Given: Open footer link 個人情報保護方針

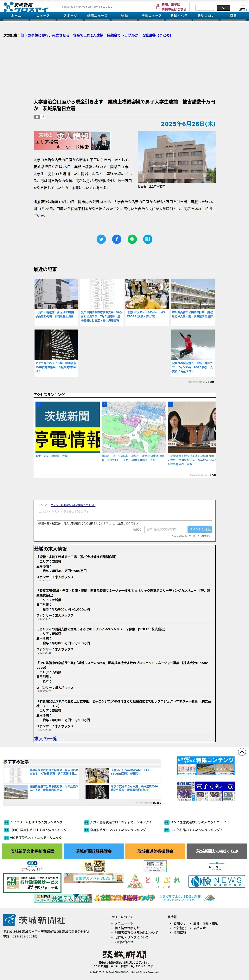Looking at the screenshot, I should (127, 928).
